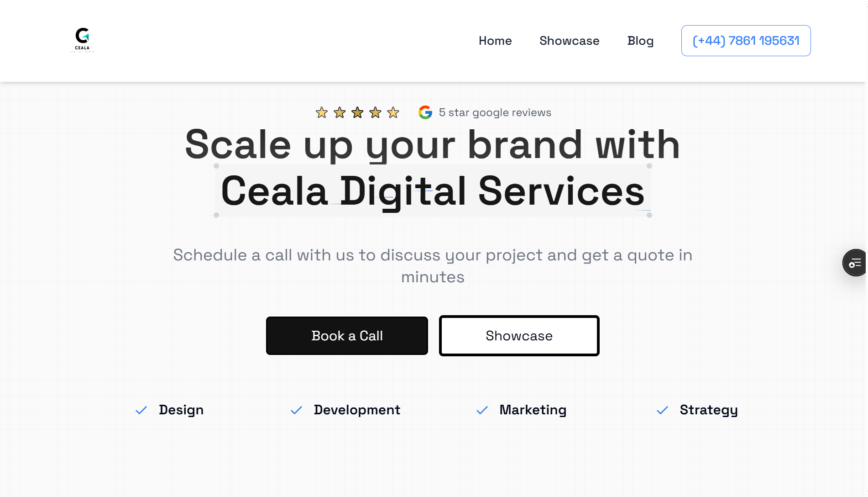Click the checkmark icon beside Design
This screenshot has width=868, height=497.
coord(141,410)
